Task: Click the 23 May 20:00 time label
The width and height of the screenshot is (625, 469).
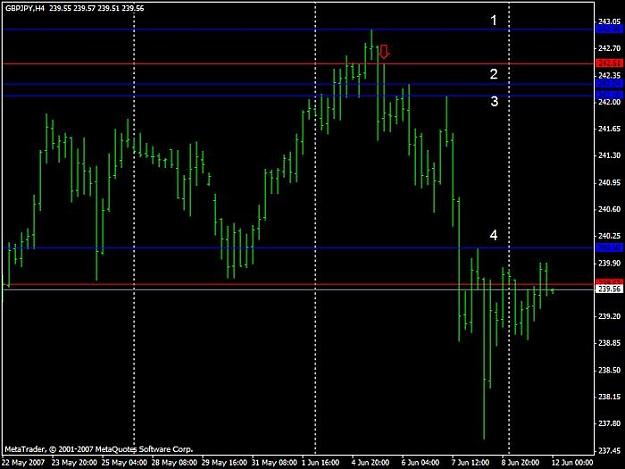Action: click(x=74, y=463)
